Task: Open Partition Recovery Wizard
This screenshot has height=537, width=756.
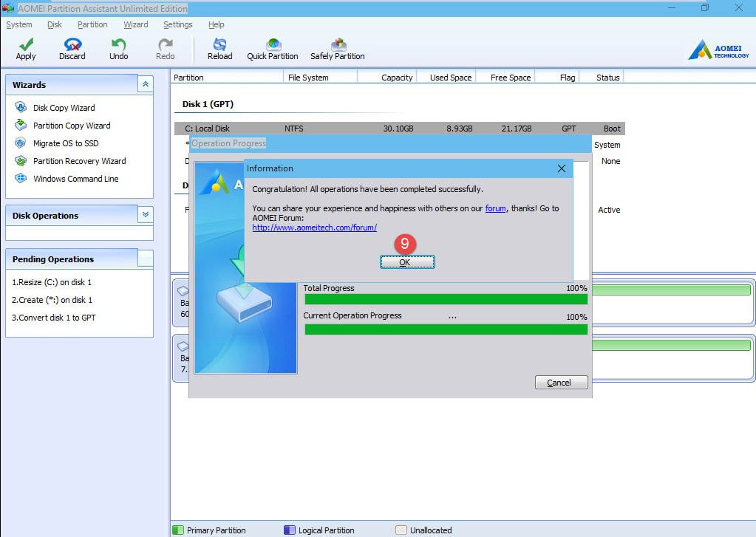Action: point(79,161)
